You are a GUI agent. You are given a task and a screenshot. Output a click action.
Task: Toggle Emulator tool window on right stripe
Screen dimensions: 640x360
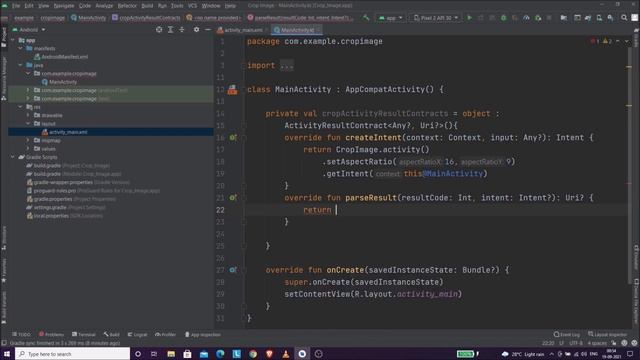tap(636, 257)
